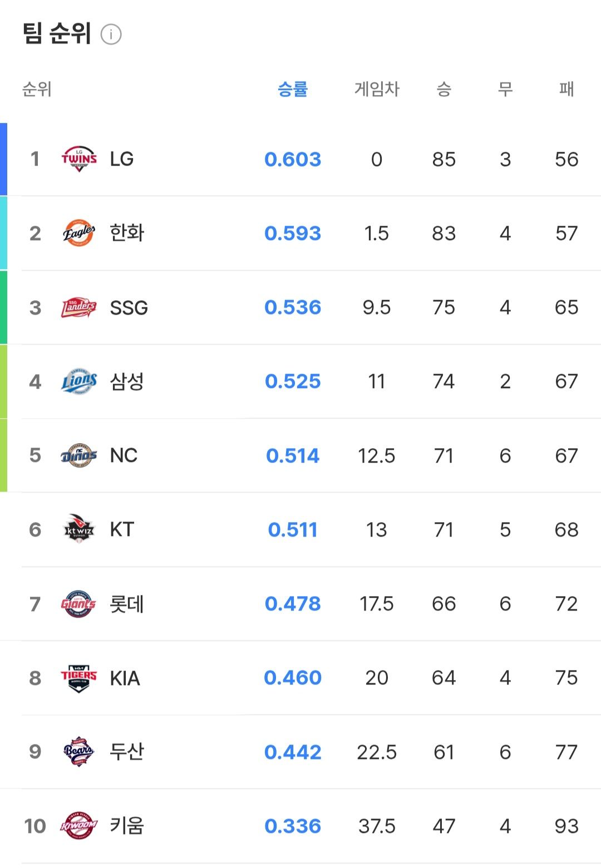
Task: Sort standings by 승률 column
Action: pos(293,89)
